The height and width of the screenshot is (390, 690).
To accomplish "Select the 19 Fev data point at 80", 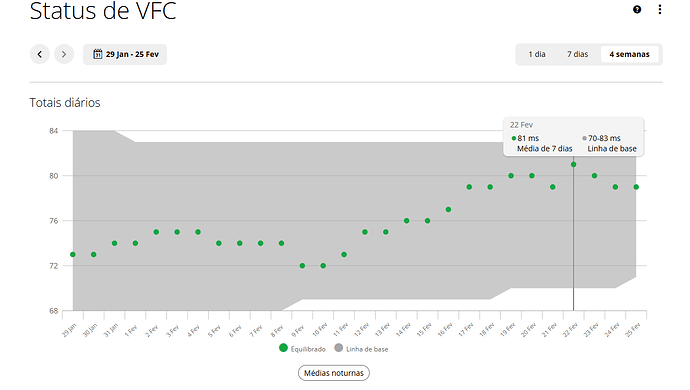I will [511, 176].
